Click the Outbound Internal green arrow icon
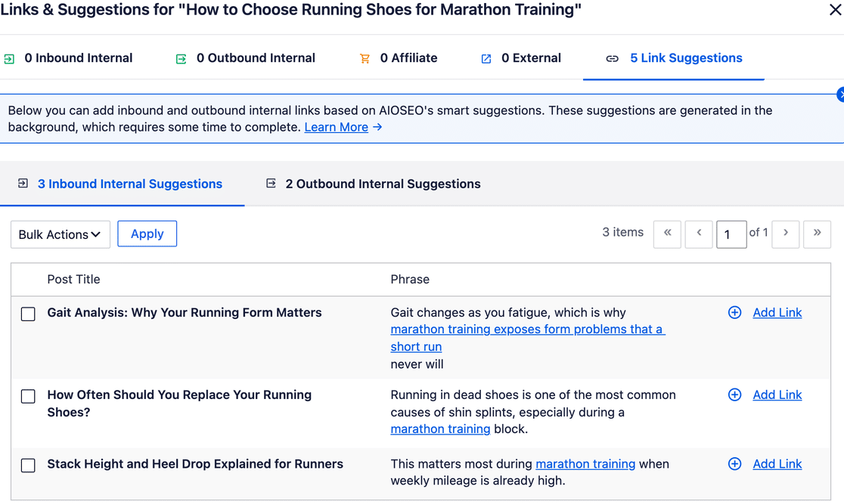Image resolution: width=844 pixels, height=504 pixels. (x=182, y=59)
